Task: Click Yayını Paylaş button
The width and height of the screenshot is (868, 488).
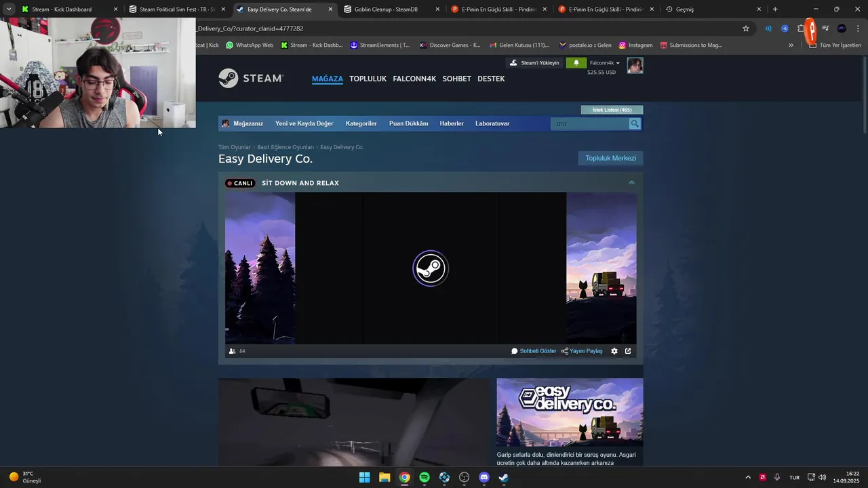Action: (x=582, y=351)
